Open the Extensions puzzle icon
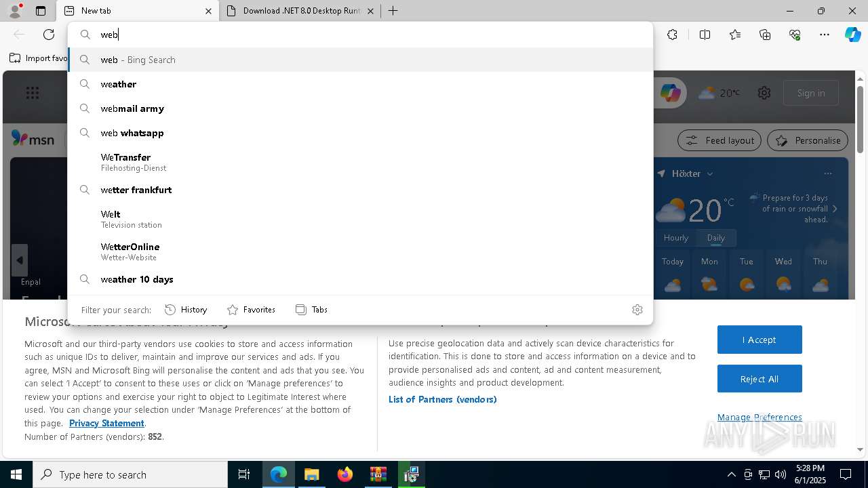This screenshot has height=488, width=868. click(672, 35)
